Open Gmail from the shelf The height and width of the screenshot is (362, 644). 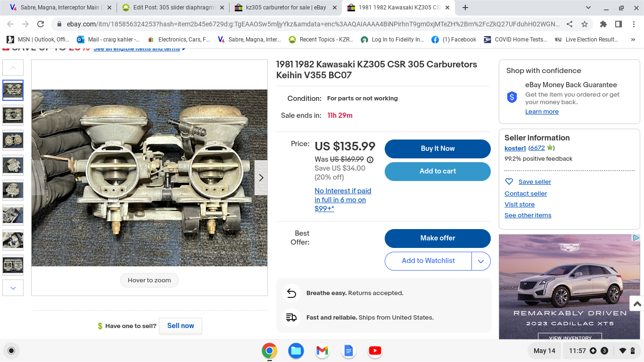[x=322, y=351]
